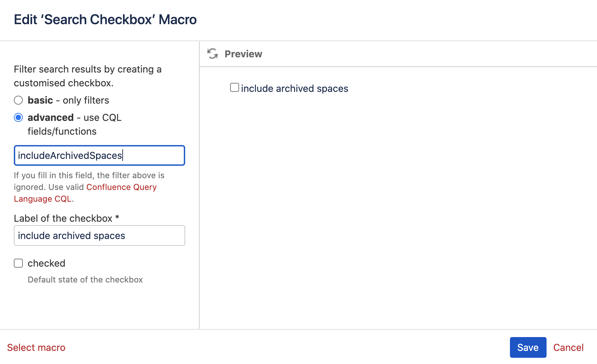597x364 pixels.
Task: Click the 'checked' label text
Action: click(x=46, y=263)
